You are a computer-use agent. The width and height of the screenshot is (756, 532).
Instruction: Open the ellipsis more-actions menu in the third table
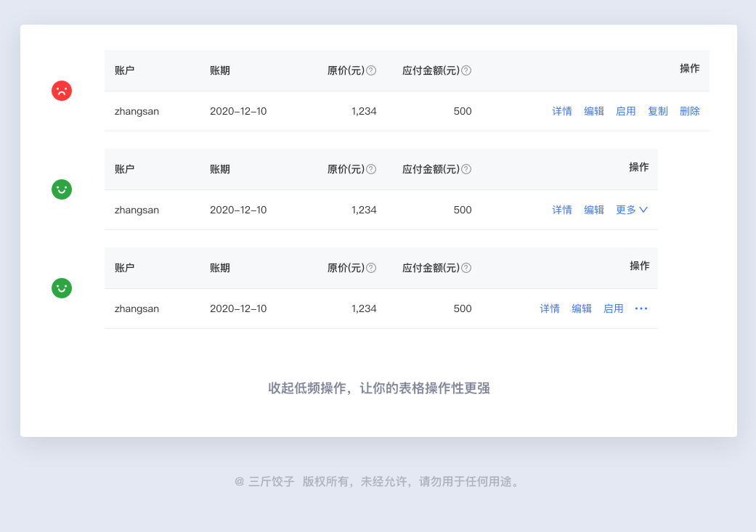(641, 308)
